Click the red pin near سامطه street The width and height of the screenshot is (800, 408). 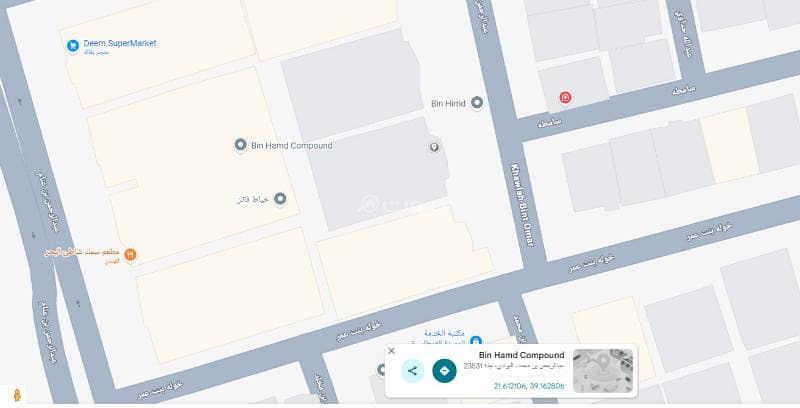pyautogui.click(x=565, y=97)
